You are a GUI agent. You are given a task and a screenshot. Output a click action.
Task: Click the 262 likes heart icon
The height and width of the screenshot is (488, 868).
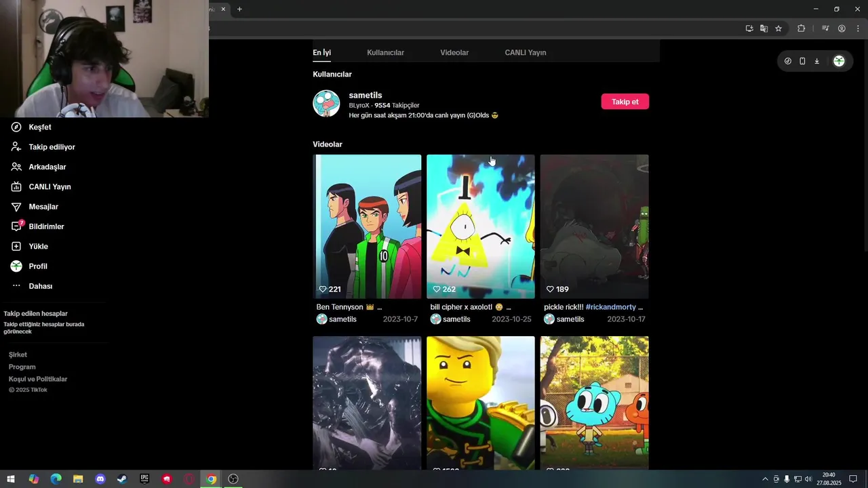click(437, 289)
